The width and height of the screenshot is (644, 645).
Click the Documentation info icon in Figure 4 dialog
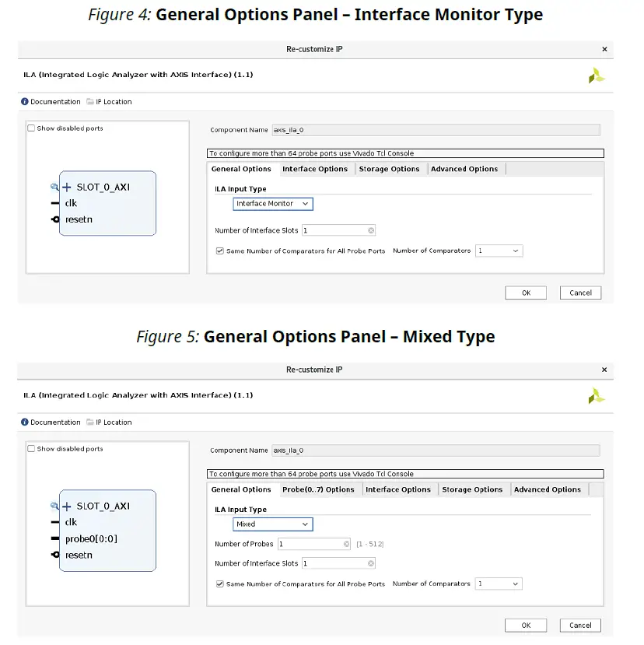point(25,102)
